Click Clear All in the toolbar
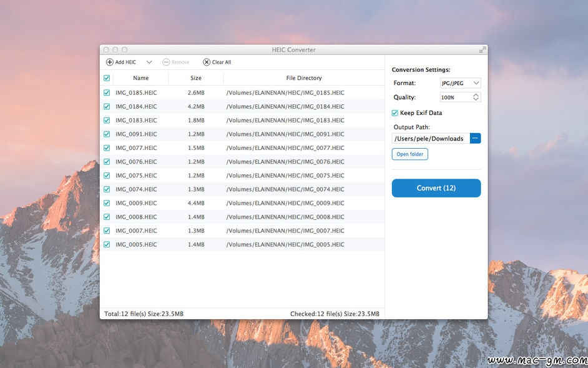 click(217, 62)
